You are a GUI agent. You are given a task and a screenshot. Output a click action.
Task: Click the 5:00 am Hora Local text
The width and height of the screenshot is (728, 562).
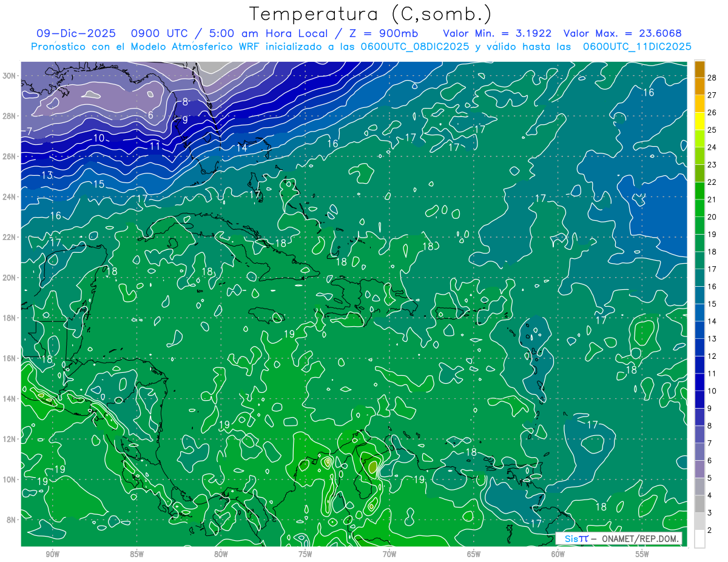[x=268, y=34]
